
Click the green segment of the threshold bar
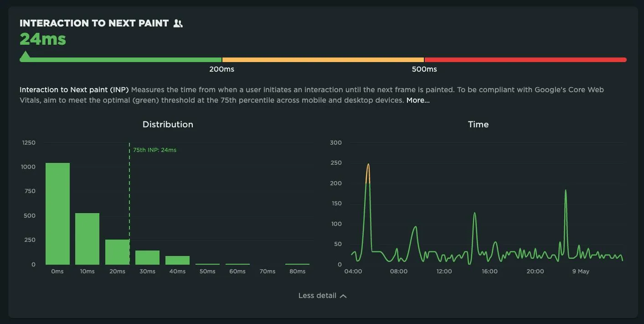(121, 59)
